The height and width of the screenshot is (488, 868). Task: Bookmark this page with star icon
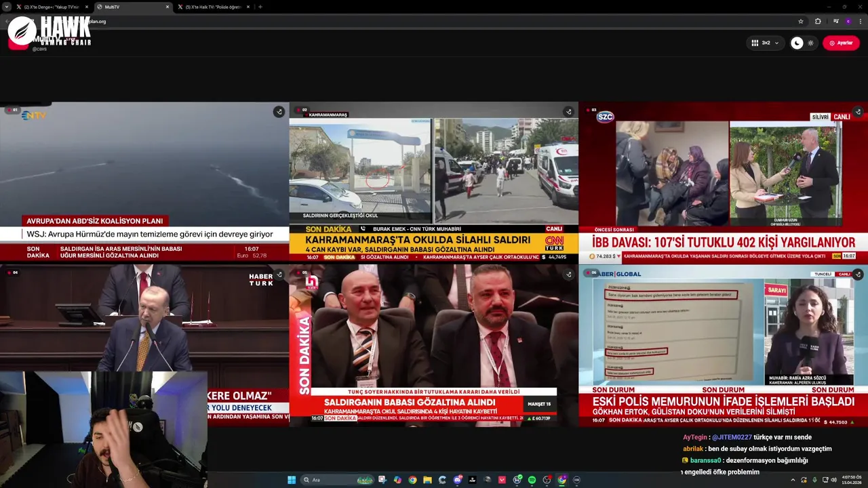click(x=801, y=21)
